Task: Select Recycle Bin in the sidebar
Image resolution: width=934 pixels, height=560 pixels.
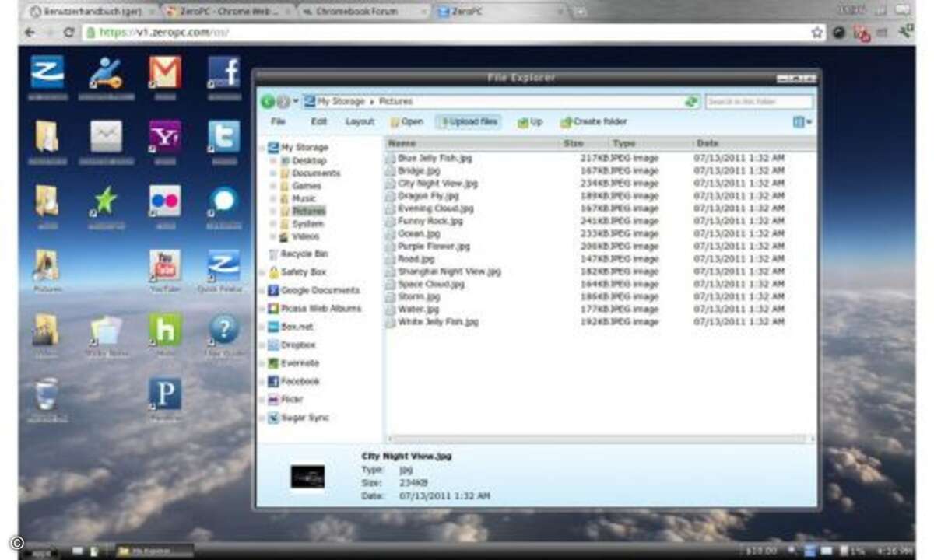Action: [298, 254]
